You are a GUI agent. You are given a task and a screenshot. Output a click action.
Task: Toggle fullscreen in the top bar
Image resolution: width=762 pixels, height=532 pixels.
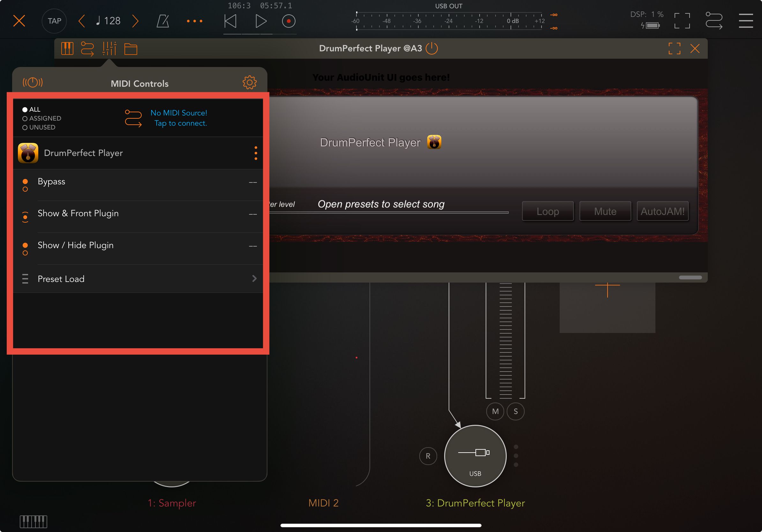682,21
